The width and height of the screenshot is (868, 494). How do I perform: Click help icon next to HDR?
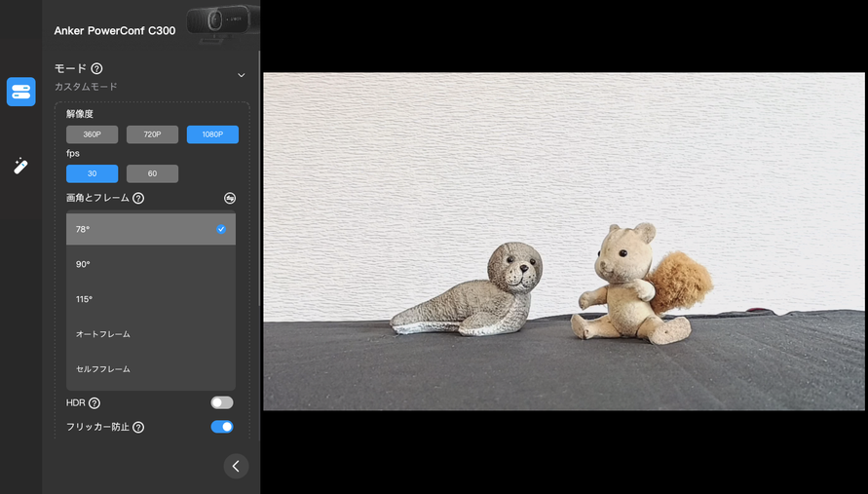[94, 403]
